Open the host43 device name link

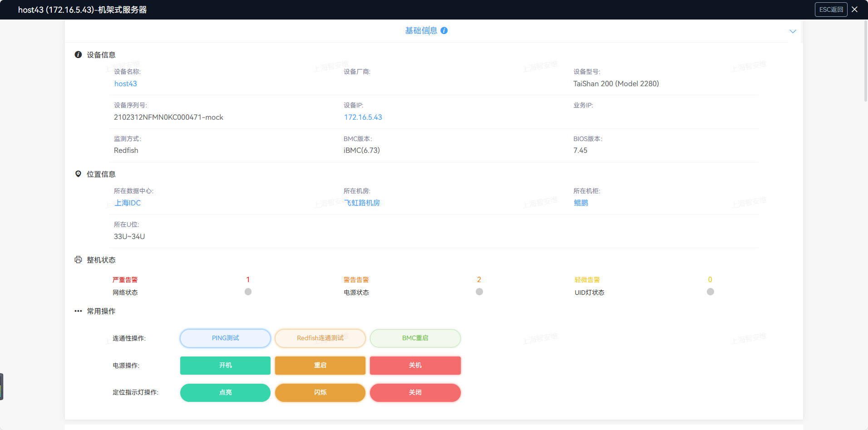pyautogui.click(x=125, y=83)
